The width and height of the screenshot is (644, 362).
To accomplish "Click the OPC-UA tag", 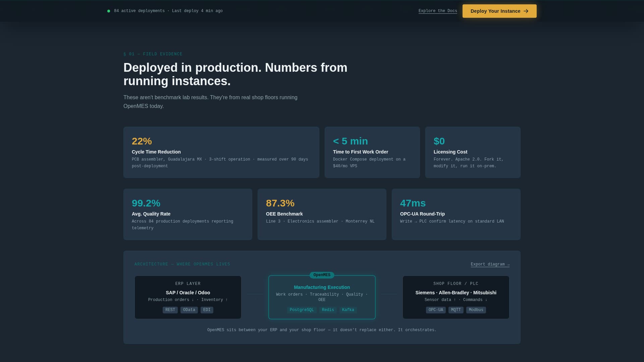I will click(x=436, y=310).
